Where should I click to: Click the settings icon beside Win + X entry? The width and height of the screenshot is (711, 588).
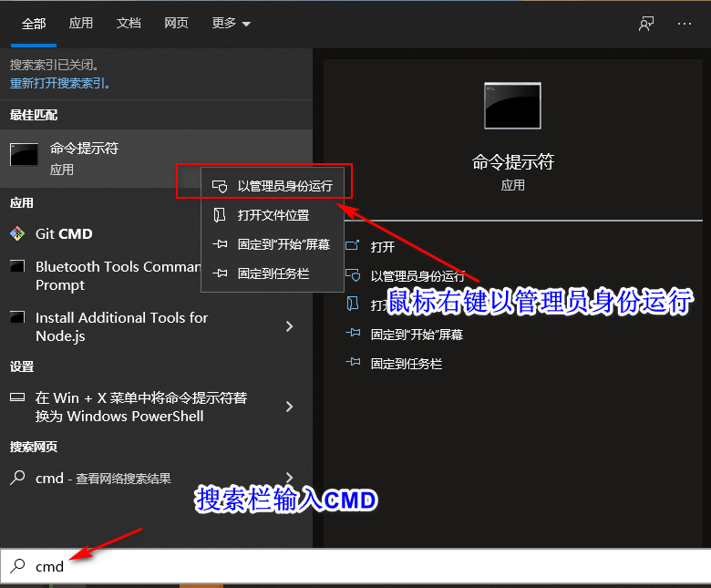point(17,397)
